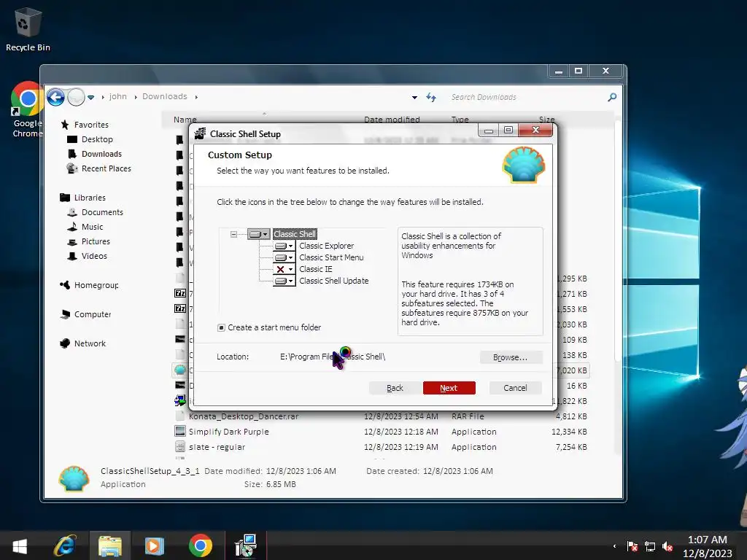Open Chrome from the taskbar
Viewport: 747px width, 560px height.
click(200, 545)
